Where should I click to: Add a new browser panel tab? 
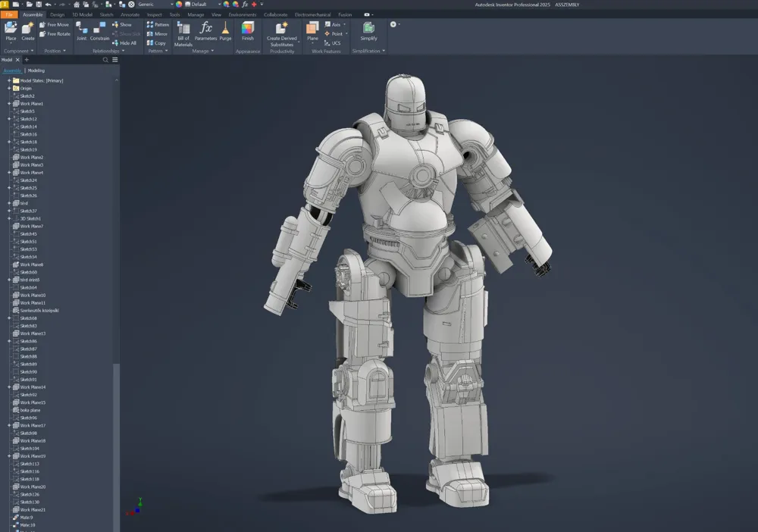click(27, 60)
